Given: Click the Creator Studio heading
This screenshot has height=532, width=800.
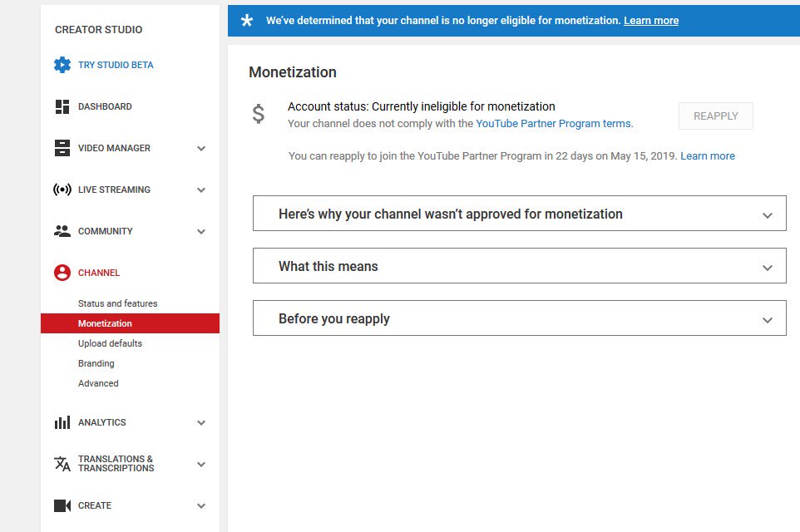Looking at the screenshot, I should (98, 30).
